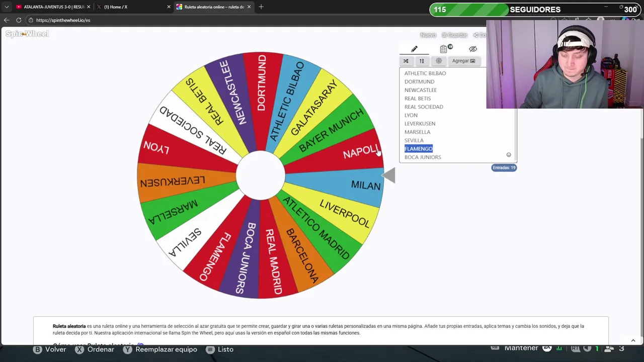The image size is (644, 362).
Task: Select the NEWCASTLEE entry in list
Action: (x=421, y=90)
